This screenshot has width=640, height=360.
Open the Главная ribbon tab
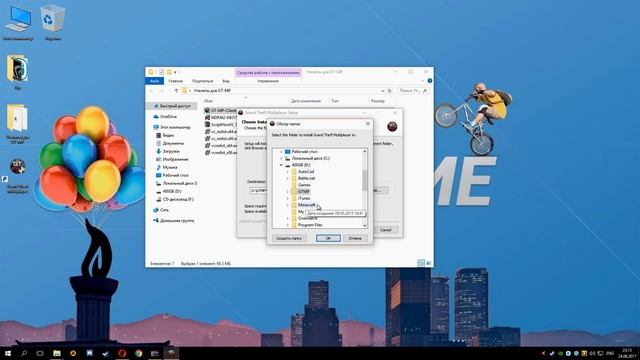(x=176, y=81)
